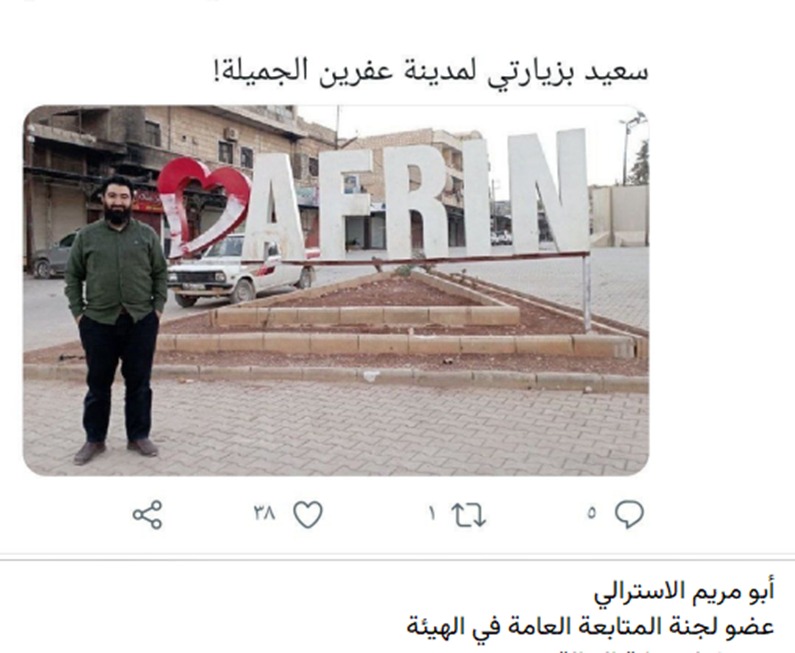
Task: Click the white AFRIN letters in photo
Action: tap(417, 195)
